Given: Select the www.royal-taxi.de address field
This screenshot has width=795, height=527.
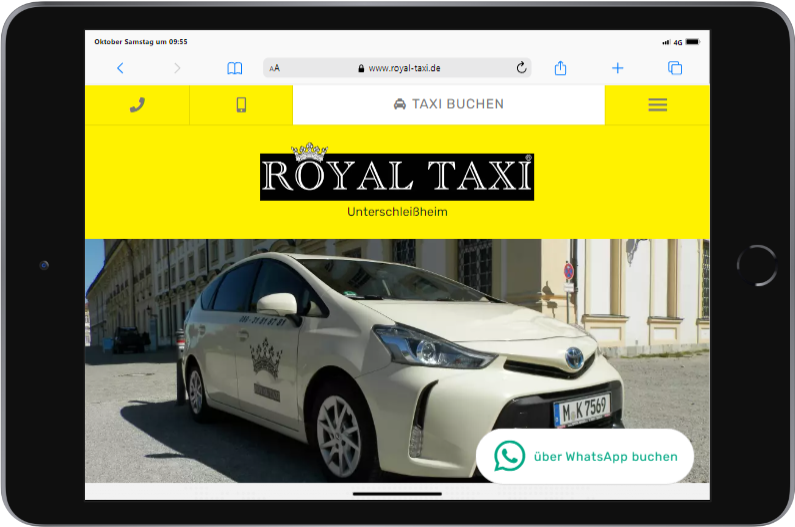Looking at the screenshot, I should point(397,68).
